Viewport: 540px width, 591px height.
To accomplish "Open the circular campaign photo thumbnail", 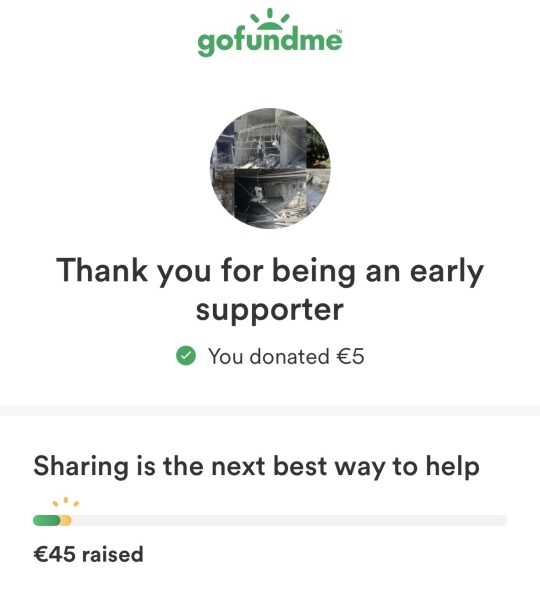I will tap(270, 168).
